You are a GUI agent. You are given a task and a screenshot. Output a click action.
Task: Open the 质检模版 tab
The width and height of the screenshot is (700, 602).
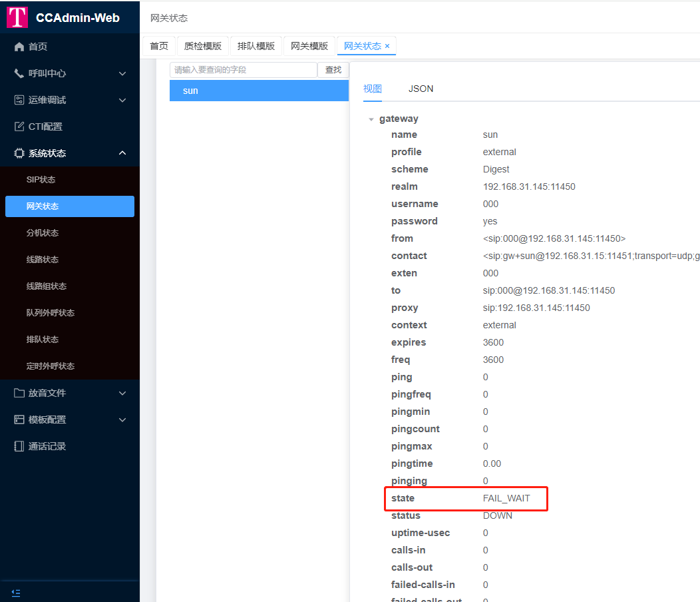coord(203,46)
